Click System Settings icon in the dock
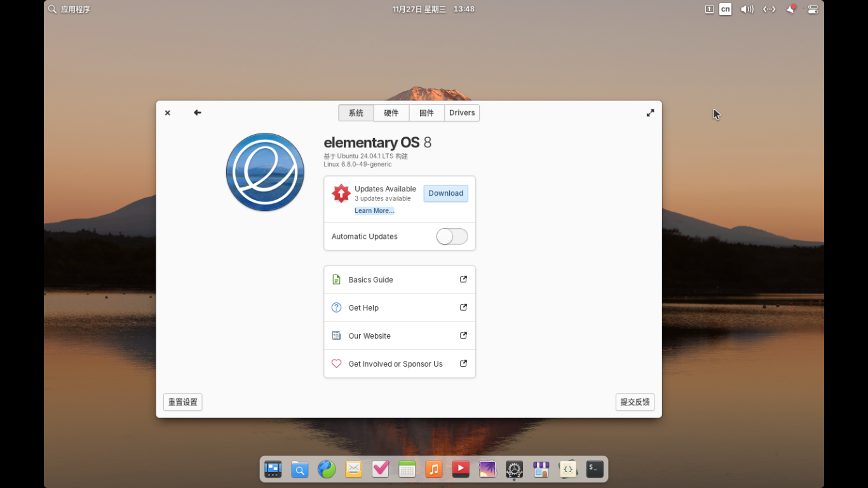 pyautogui.click(x=514, y=470)
